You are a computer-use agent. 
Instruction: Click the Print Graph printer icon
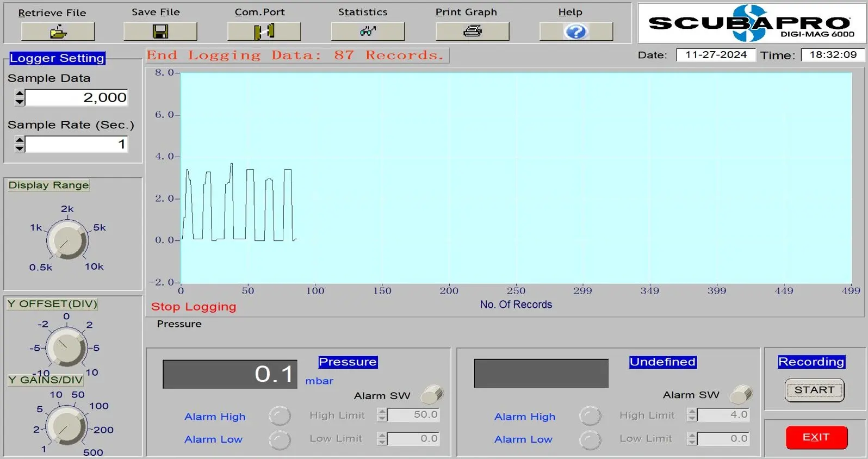[472, 32]
